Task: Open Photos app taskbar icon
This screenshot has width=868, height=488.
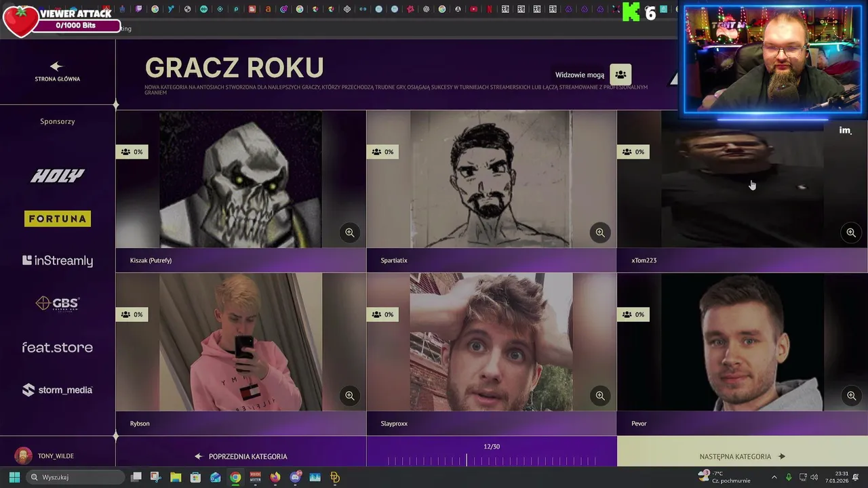Action: (x=315, y=477)
